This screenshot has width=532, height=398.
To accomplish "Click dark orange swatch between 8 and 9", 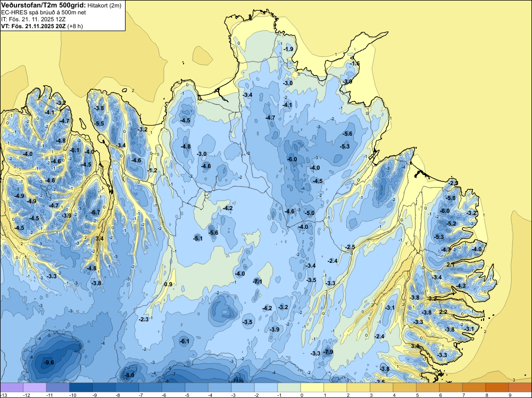I will 497,387.
